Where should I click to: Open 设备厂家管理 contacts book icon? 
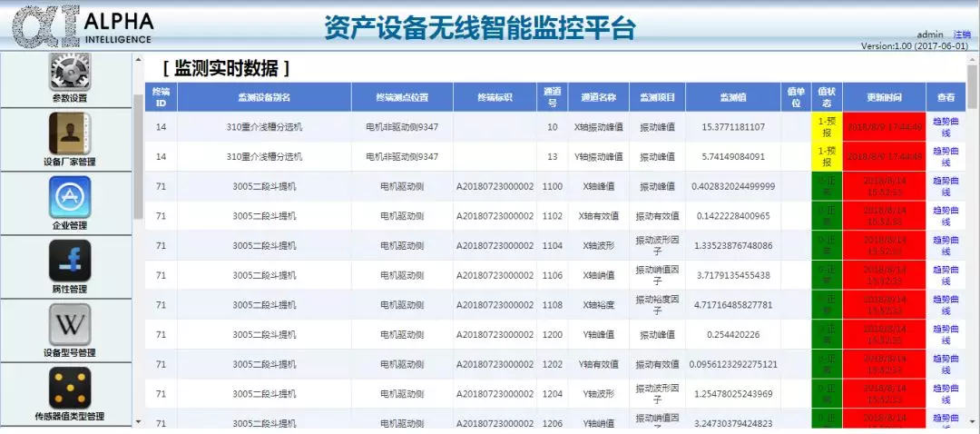pos(69,133)
